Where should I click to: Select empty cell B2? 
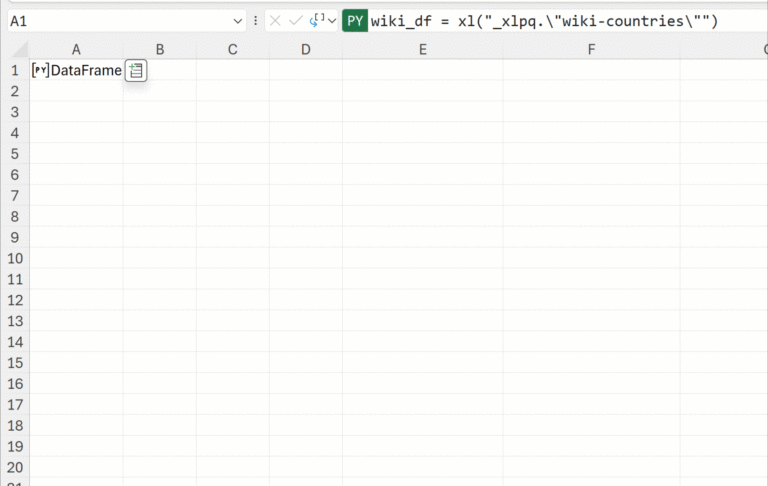coord(160,91)
